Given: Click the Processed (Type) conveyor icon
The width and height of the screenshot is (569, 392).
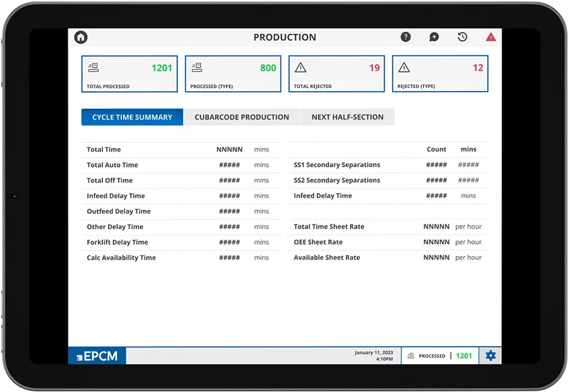Looking at the screenshot, I should [197, 68].
